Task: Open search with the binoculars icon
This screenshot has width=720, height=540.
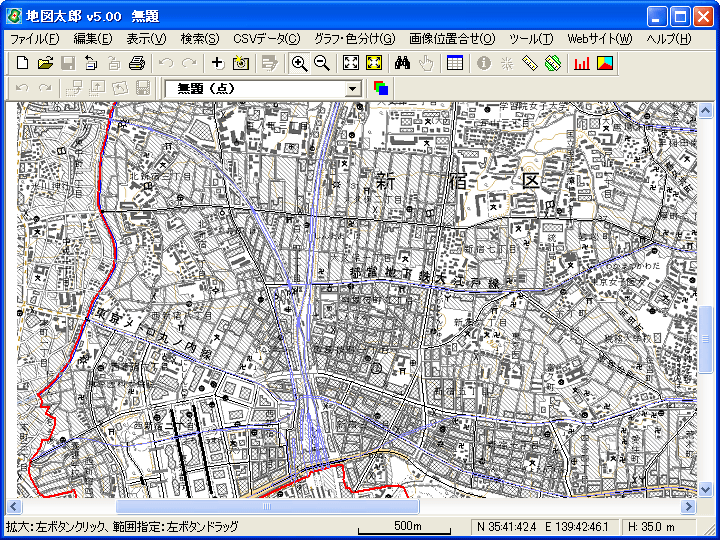Action: [403, 63]
